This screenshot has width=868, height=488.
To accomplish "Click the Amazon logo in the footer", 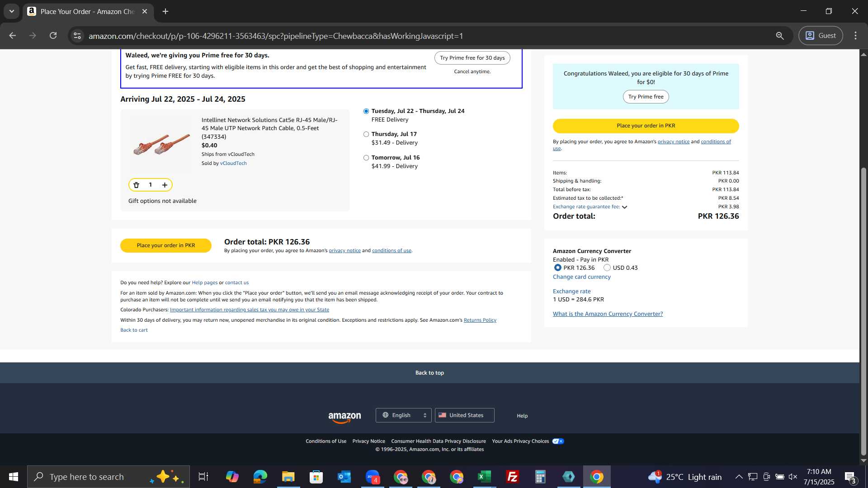I will [344, 417].
